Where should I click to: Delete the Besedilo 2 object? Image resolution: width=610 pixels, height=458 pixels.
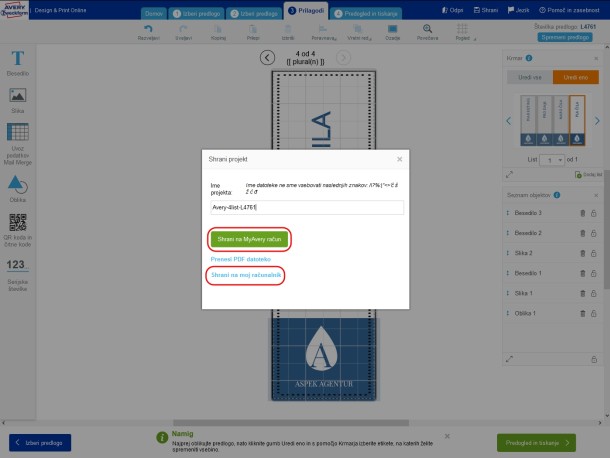tap(582, 233)
